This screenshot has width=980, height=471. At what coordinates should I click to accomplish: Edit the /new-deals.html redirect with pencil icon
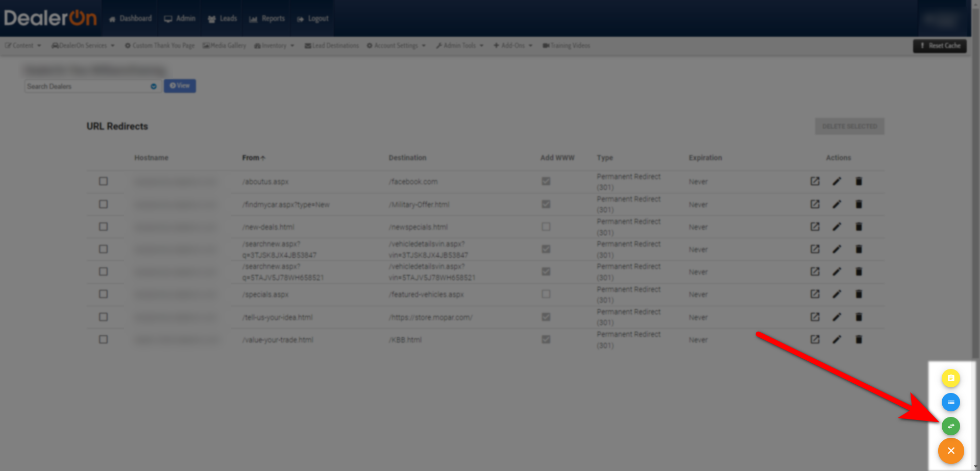coord(837,227)
